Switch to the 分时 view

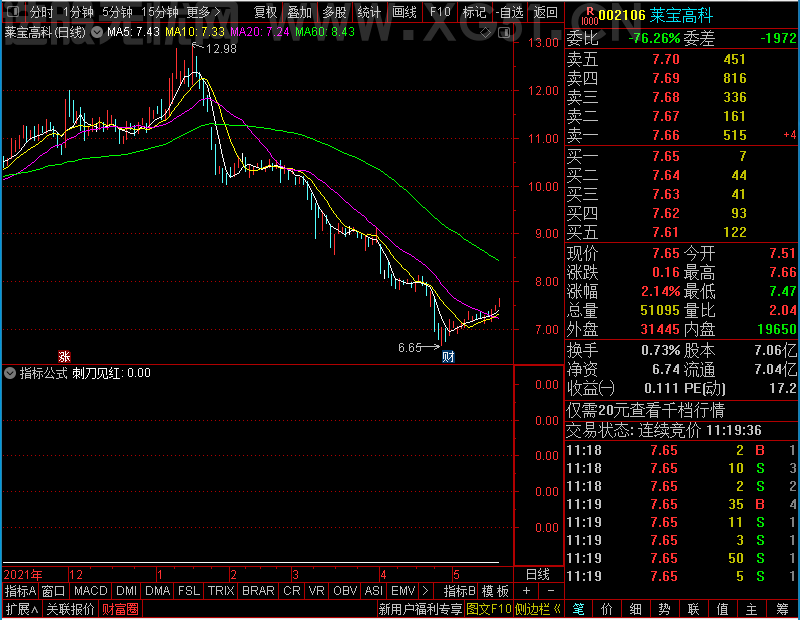41,12
